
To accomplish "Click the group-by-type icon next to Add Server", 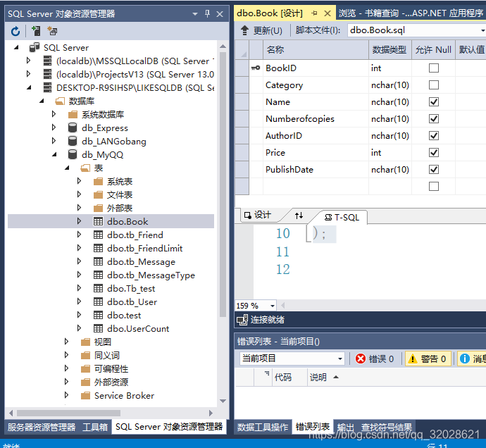I will coord(52,31).
